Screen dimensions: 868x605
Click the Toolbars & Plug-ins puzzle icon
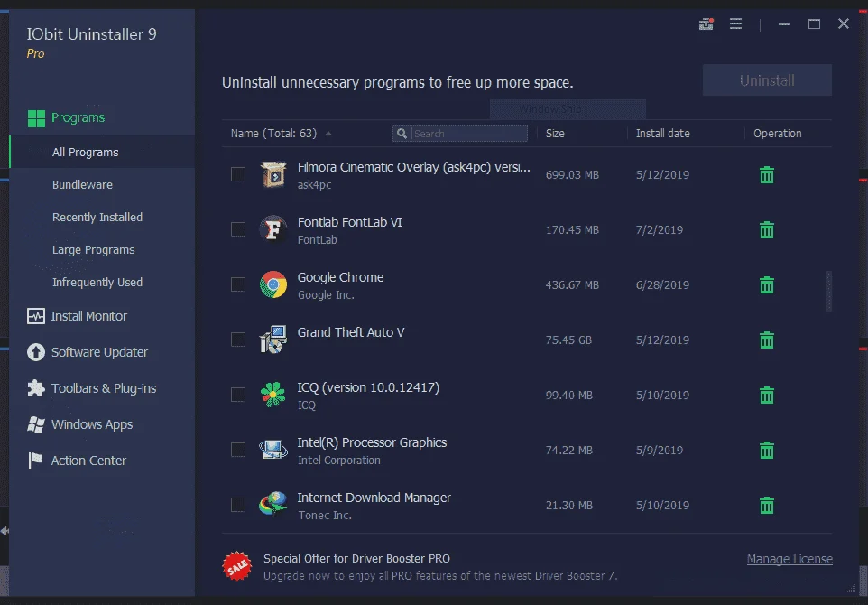click(x=36, y=388)
